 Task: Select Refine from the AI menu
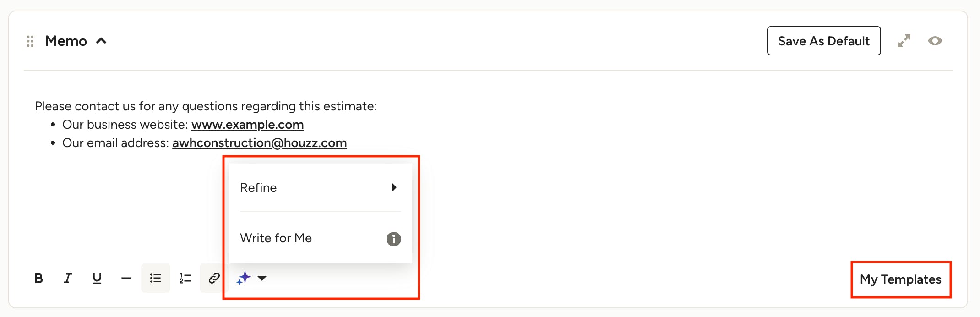pyautogui.click(x=321, y=187)
